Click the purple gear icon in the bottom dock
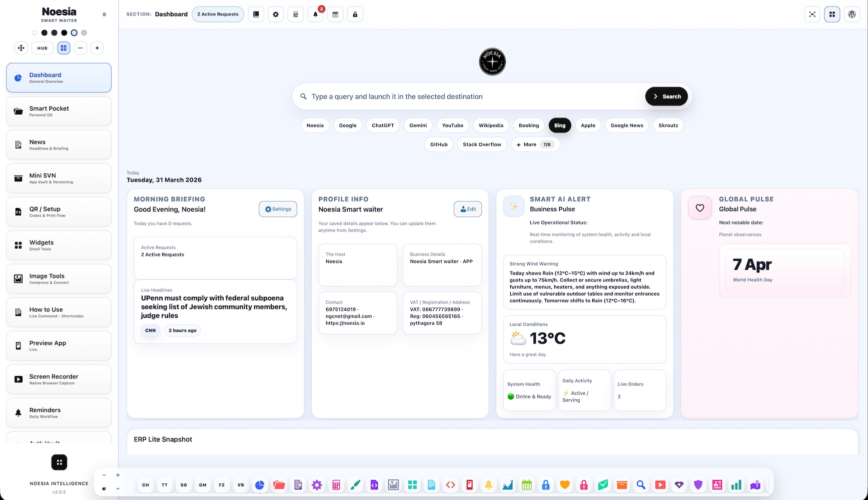This screenshot has width=868, height=500. tap(317, 485)
